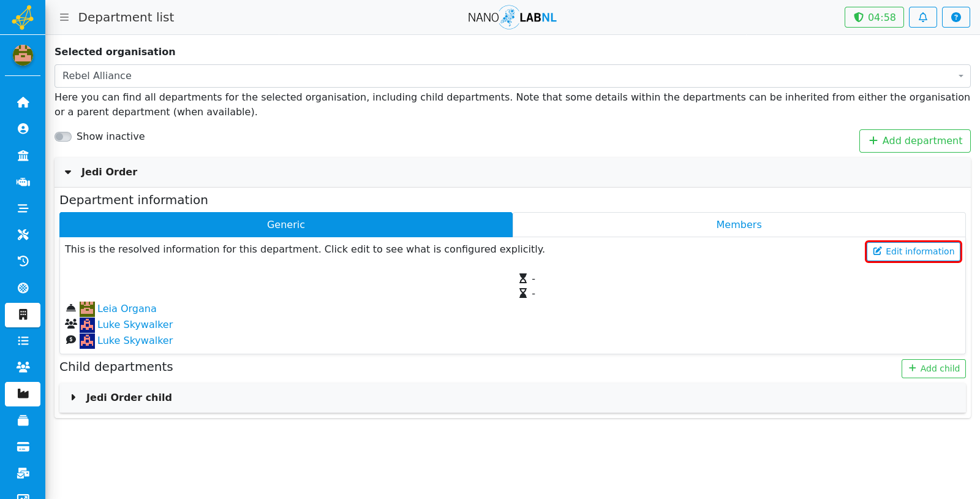The height and width of the screenshot is (499, 980).
Task: Open the history clock icon in the sidebar
Action: pyautogui.click(x=23, y=261)
